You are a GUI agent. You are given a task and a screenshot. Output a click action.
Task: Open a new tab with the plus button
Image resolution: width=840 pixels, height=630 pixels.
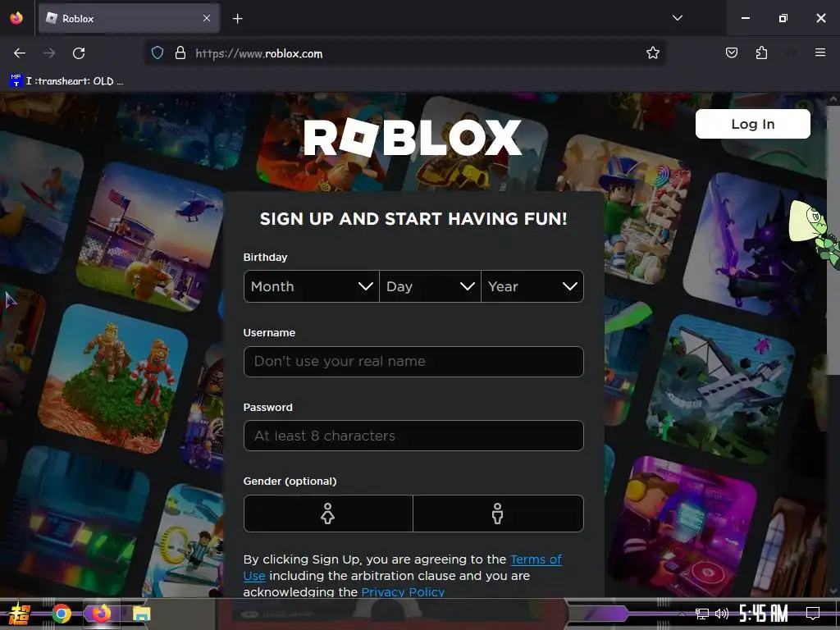237,19
